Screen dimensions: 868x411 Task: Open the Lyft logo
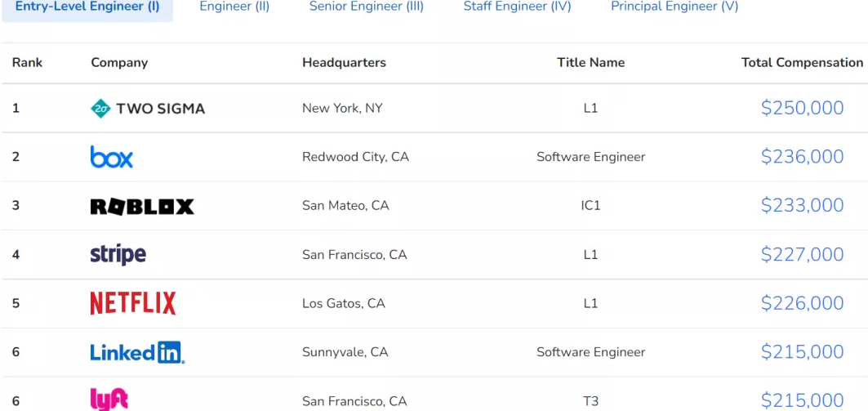(109, 400)
